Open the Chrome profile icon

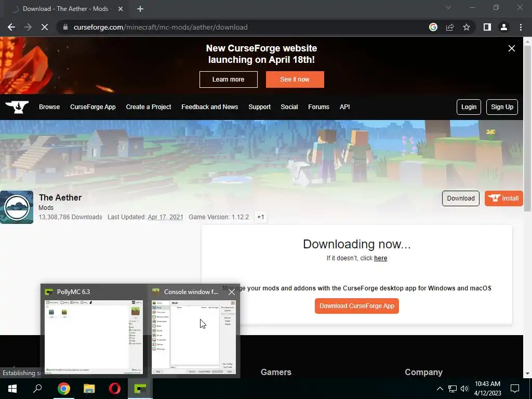click(504, 27)
